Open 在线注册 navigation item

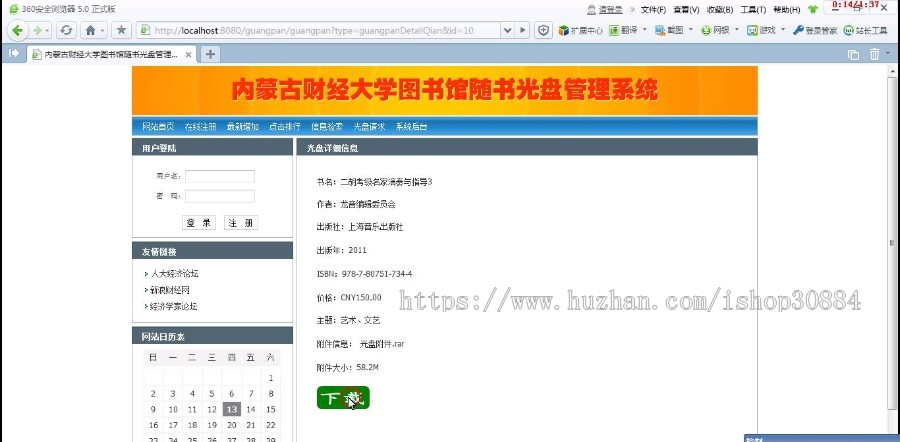tap(200, 127)
